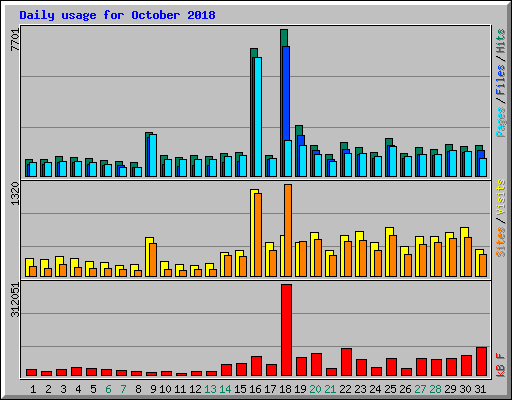Image resolution: width=512 pixels, height=400 pixels.
Task: Select green weekend day label "21"
Action: pyautogui.click(x=330, y=389)
